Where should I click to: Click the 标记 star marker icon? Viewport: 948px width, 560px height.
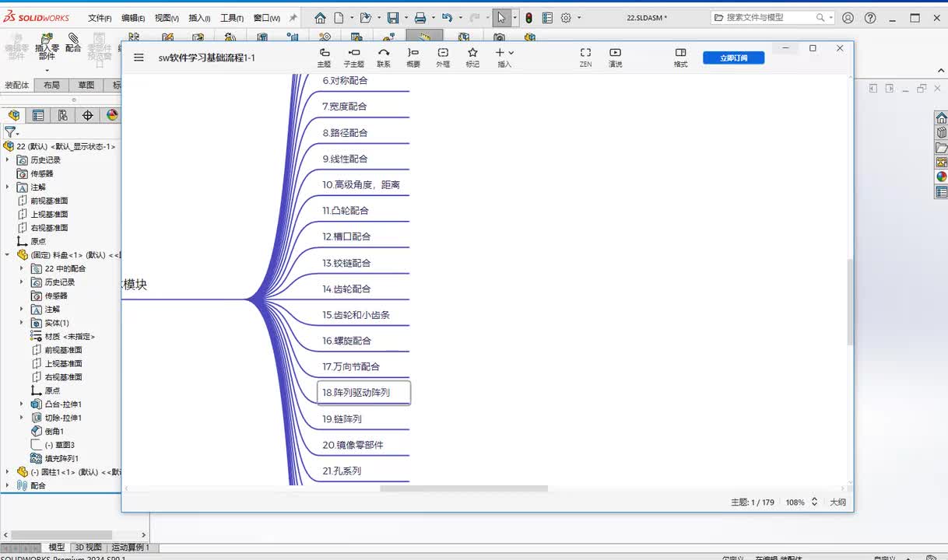click(472, 57)
